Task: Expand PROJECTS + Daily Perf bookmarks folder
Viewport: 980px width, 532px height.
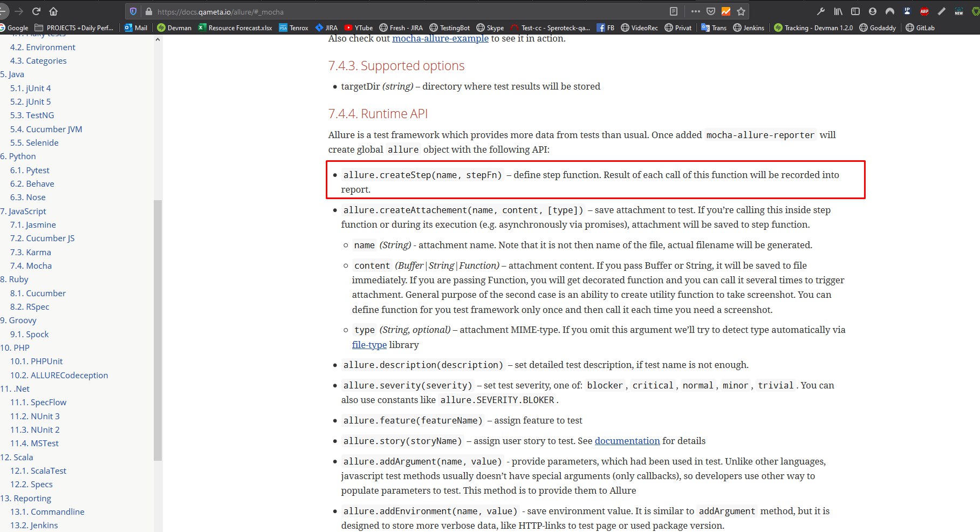Action: coord(74,28)
